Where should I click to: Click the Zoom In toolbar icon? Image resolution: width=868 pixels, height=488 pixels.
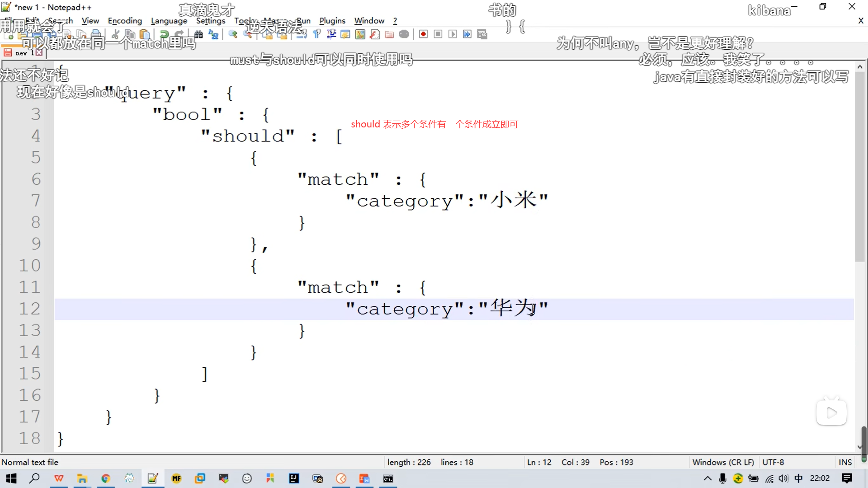(233, 34)
